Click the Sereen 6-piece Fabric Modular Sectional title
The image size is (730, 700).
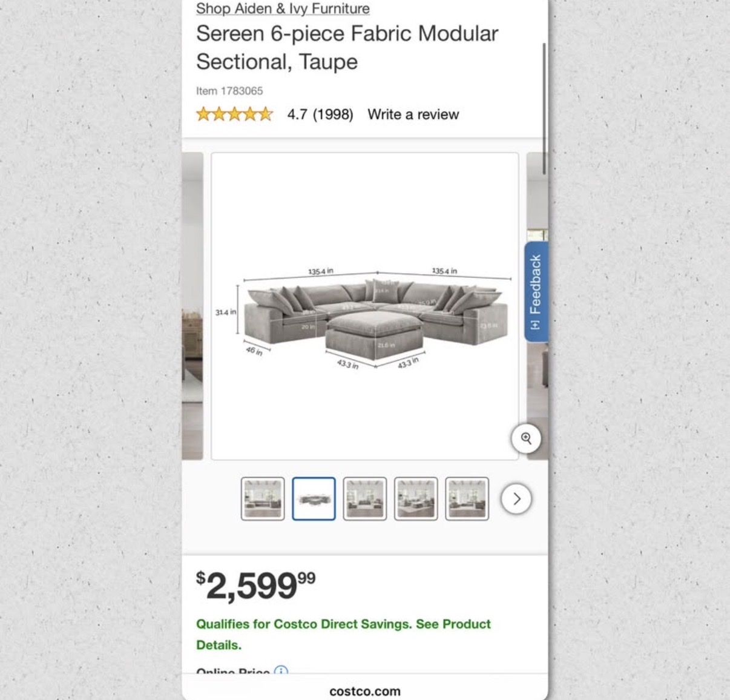347,47
